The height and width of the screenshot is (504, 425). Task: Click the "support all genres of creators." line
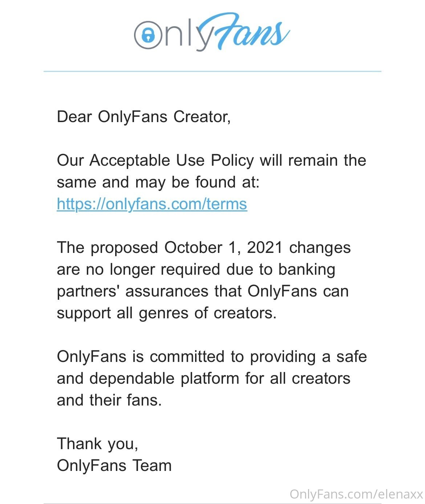[x=167, y=313]
